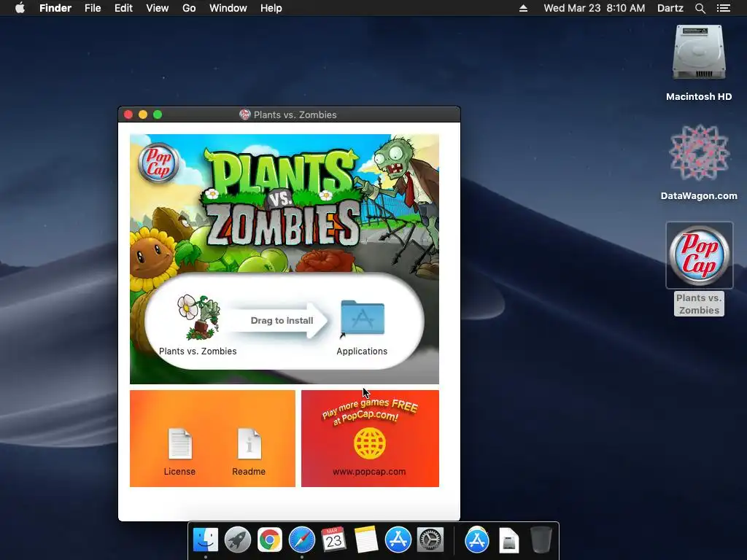Open the License document icon
The height and width of the screenshot is (560, 747).
[x=180, y=443]
